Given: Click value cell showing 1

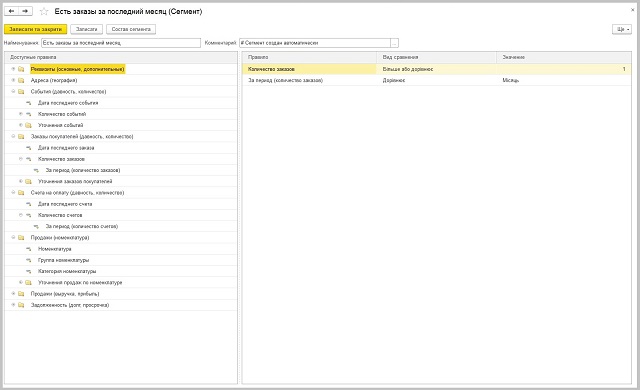Looking at the screenshot, I should [x=564, y=69].
